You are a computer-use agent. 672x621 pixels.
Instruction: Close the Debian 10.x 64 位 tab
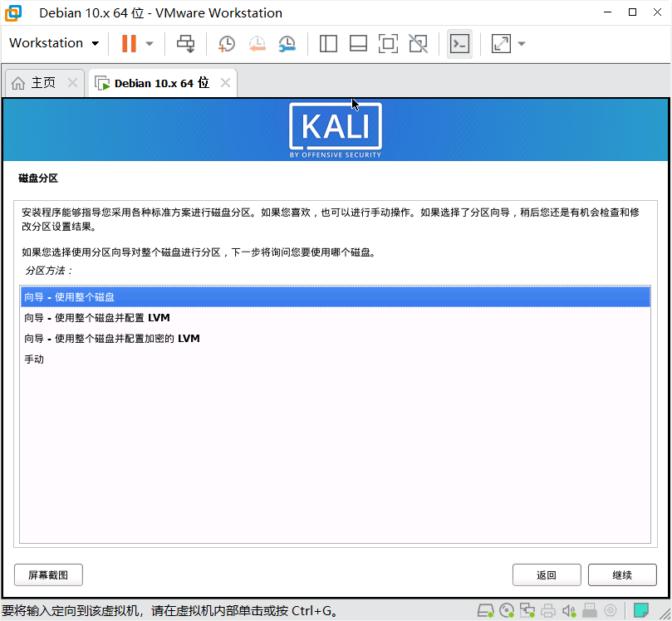pyautogui.click(x=225, y=83)
